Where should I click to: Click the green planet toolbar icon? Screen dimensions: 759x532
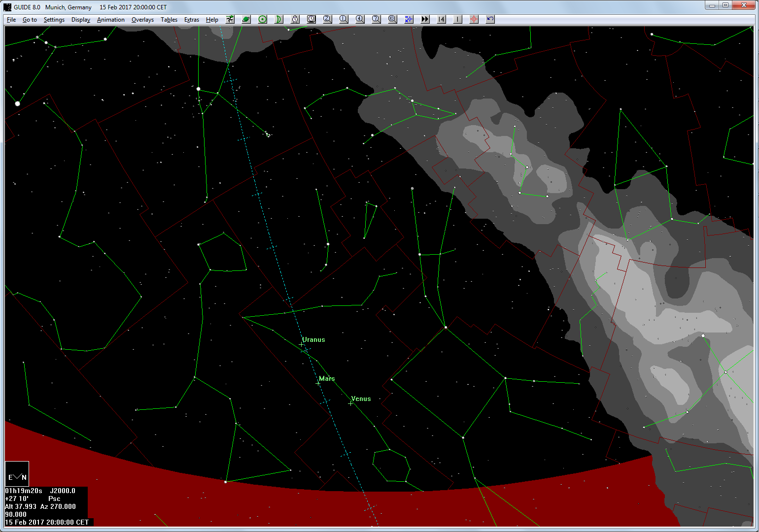[x=246, y=19]
